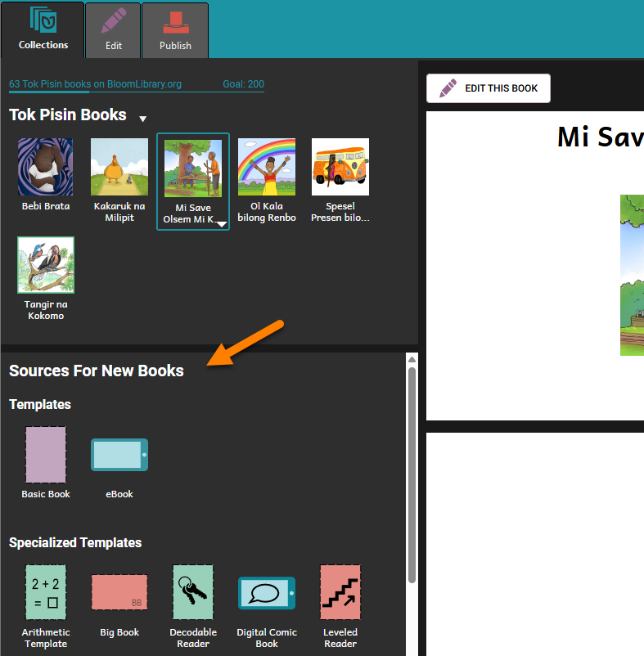Go to the Publish tab
The height and width of the screenshot is (656, 644).
[x=175, y=29]
